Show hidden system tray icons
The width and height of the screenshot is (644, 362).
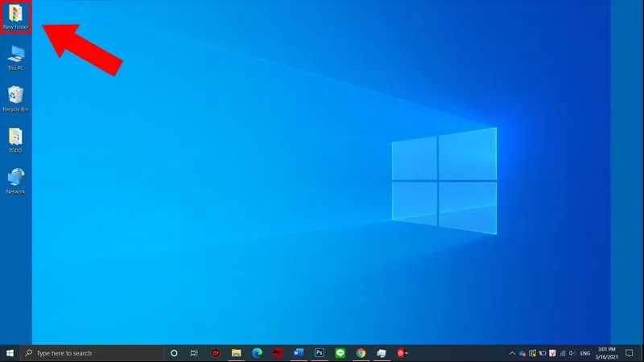tap(512, 353)
